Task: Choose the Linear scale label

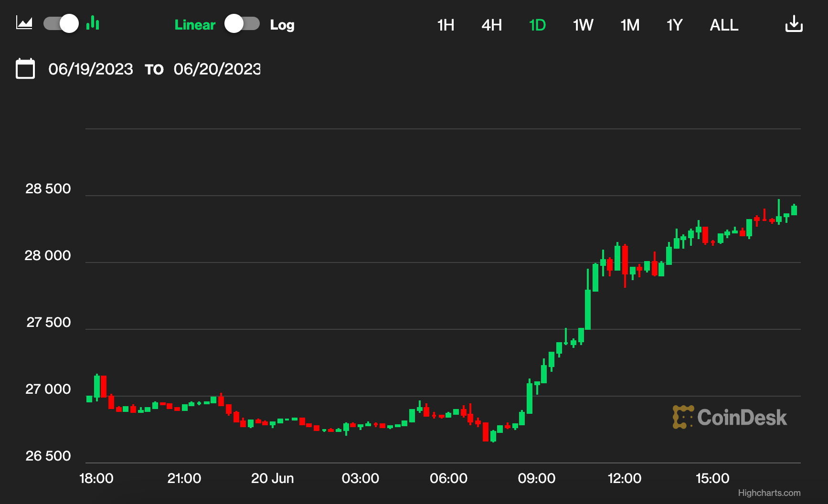Action: (x=195, y=25)
